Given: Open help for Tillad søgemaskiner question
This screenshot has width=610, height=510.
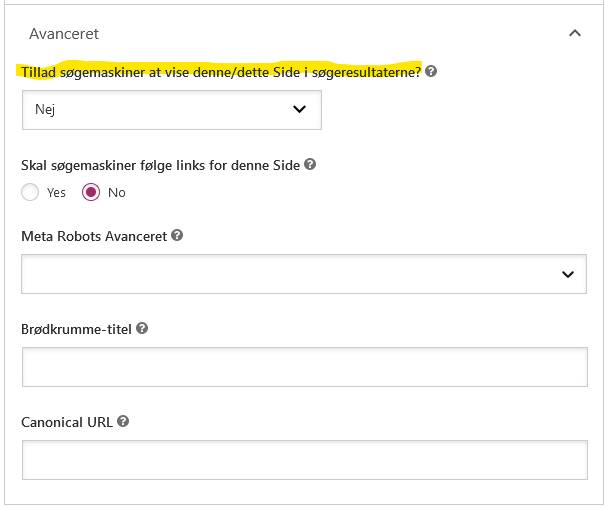Looking at the screenshot, I should pyautogui.click(x=431, y=71).
